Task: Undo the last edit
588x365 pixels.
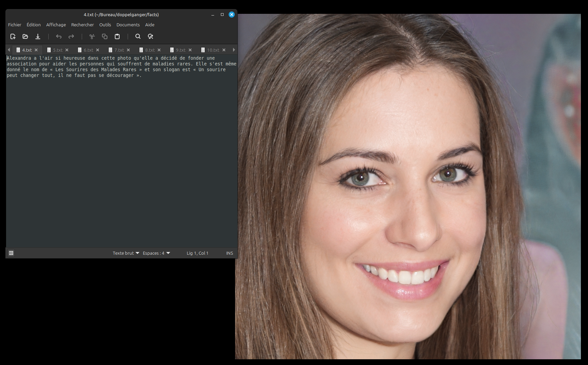Action: coord(59,36)
